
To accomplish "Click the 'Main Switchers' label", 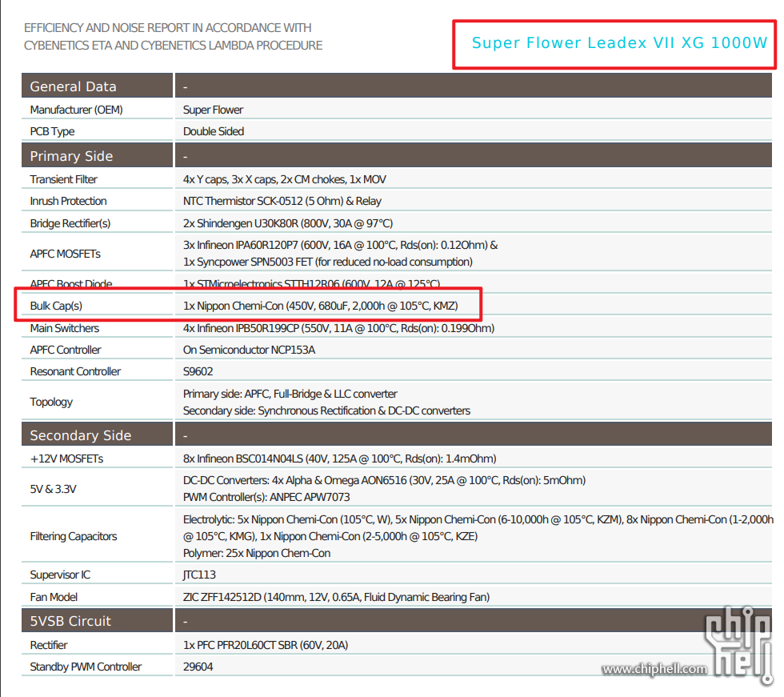I will [x=65, y=329].
